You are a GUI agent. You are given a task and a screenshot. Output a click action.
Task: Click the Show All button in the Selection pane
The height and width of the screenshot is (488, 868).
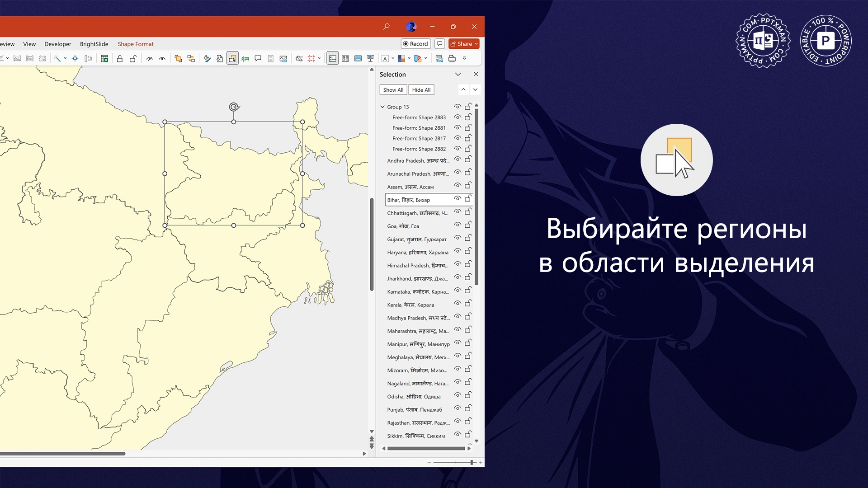pyautogui.click(x=393, y=89)
